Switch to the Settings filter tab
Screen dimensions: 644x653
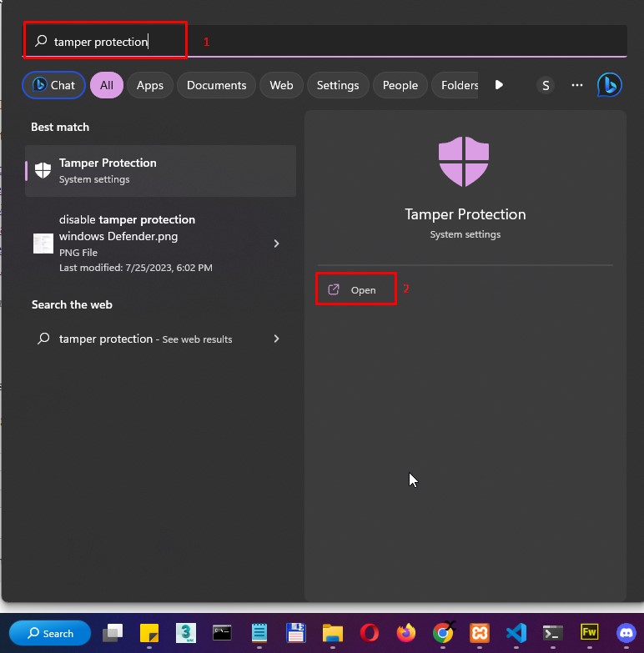[x=338, y=85]
